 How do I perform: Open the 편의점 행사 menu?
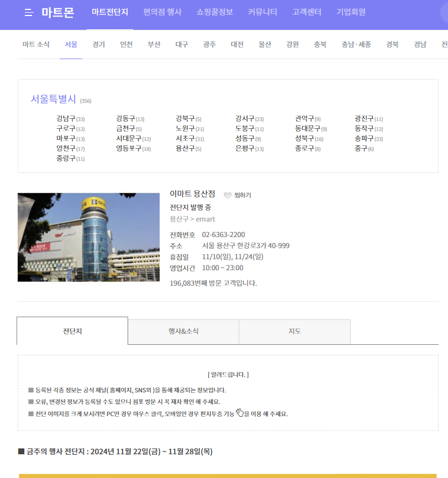pyautogui.click(x=162, y=12)
